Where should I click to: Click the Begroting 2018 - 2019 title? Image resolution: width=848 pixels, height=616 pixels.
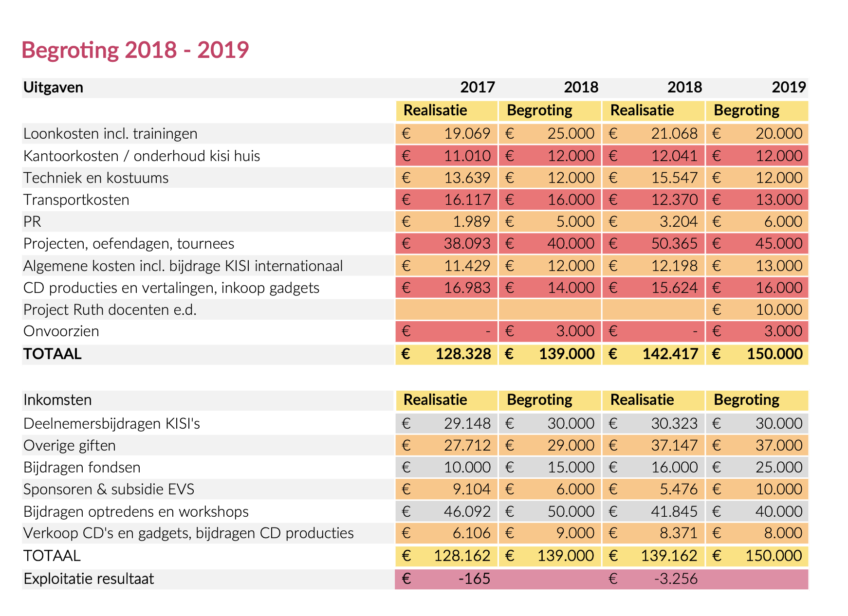pos(135,50)
